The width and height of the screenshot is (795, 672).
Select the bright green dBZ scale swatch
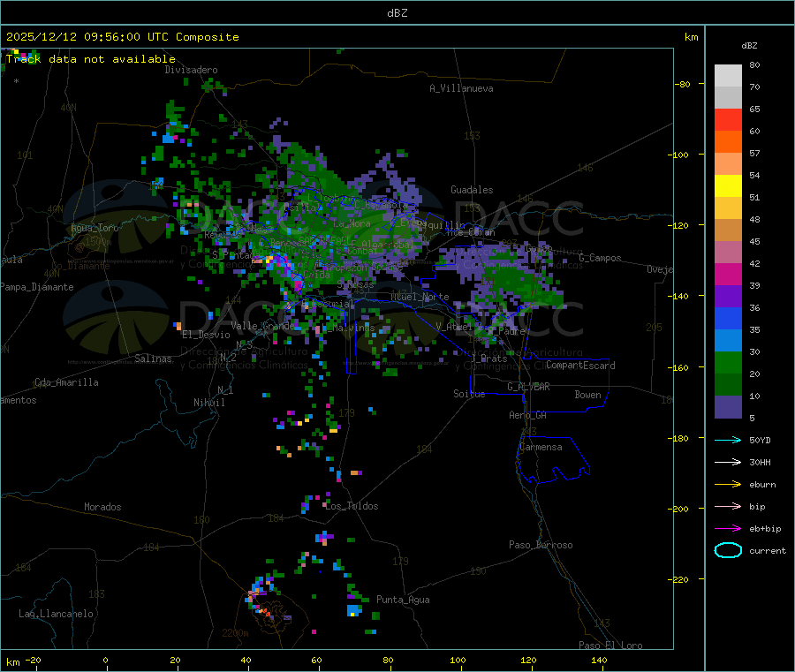[728, 362]
